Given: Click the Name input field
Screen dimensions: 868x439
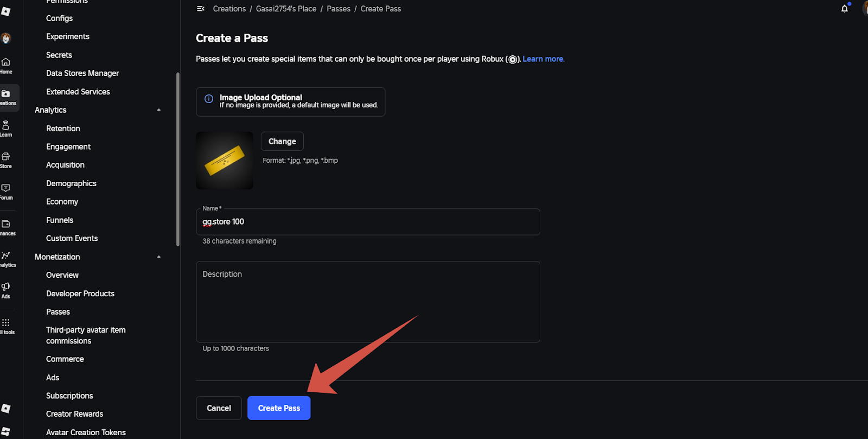Looking at the screenshot, I should pyautogui.click(x=368, y=222).
